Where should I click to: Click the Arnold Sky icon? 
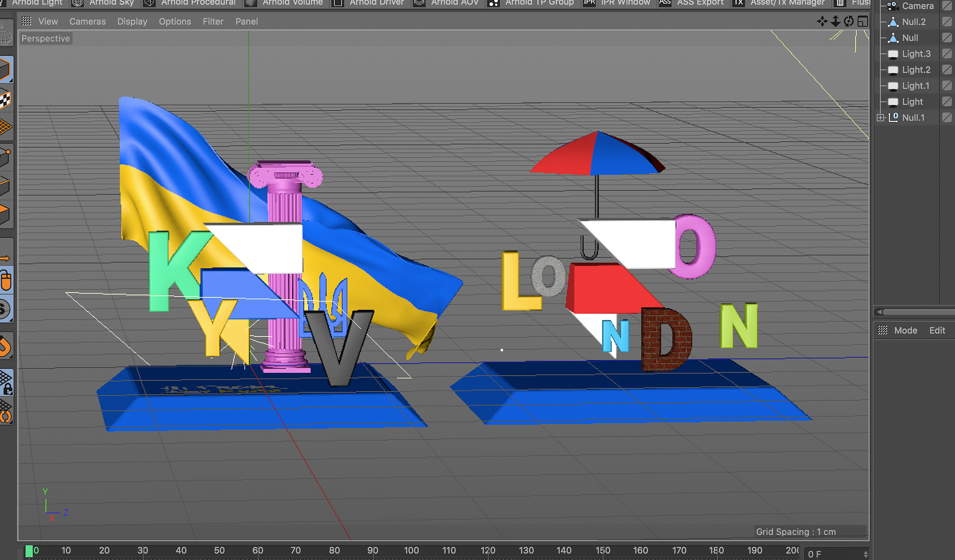click(x=77, y=2)
